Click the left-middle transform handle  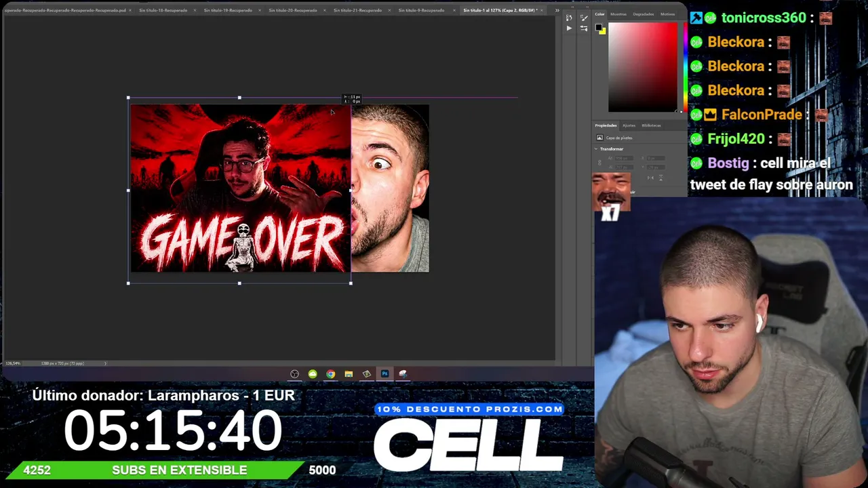tap(128, 190)
